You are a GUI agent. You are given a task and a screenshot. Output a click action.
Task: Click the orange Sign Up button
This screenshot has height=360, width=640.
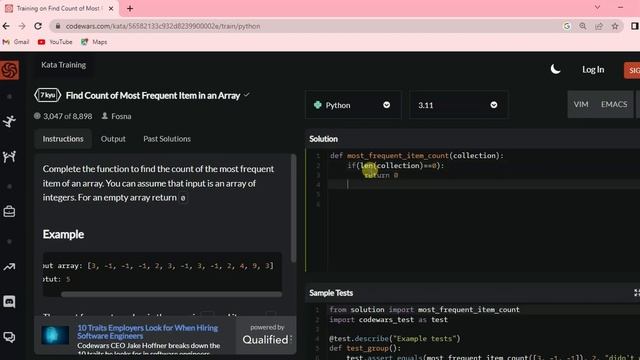[x=632, y=71]
